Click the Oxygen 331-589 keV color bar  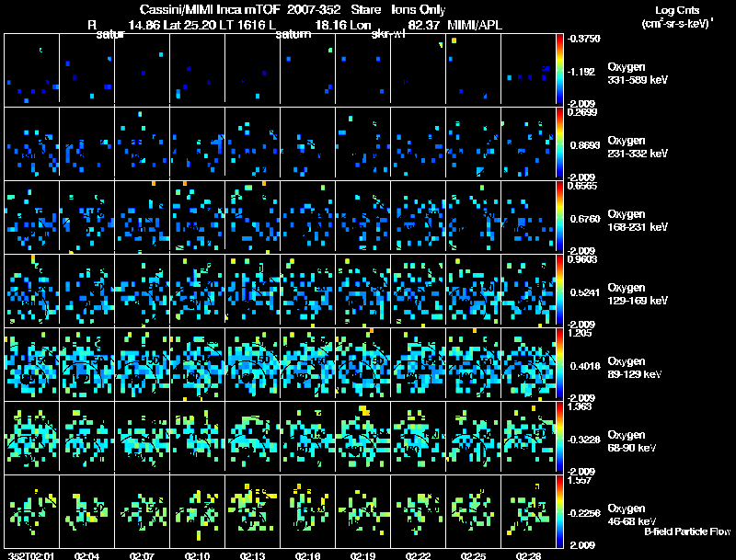[561, 70]
